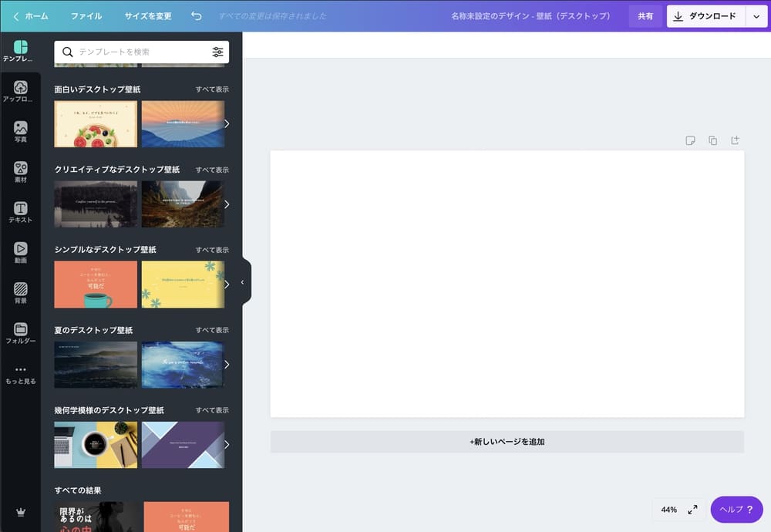Screen dimensions: 771x532
Task: Open the search filter settings icon
Action: (x=217, y=52)
